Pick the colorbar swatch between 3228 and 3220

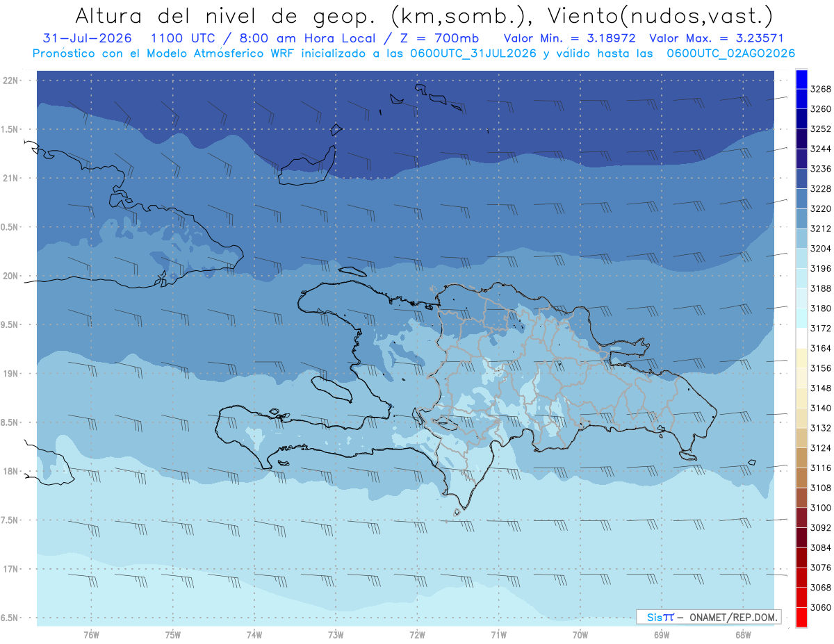click(x=801, y=198)
